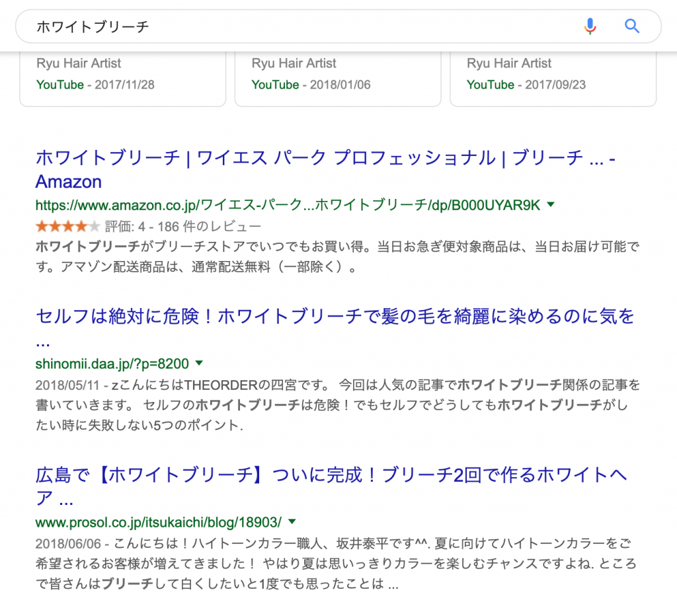This screenshot has width=677, height=616.
Task: Click the voice search microphone icon
Action: click(590, 26)
